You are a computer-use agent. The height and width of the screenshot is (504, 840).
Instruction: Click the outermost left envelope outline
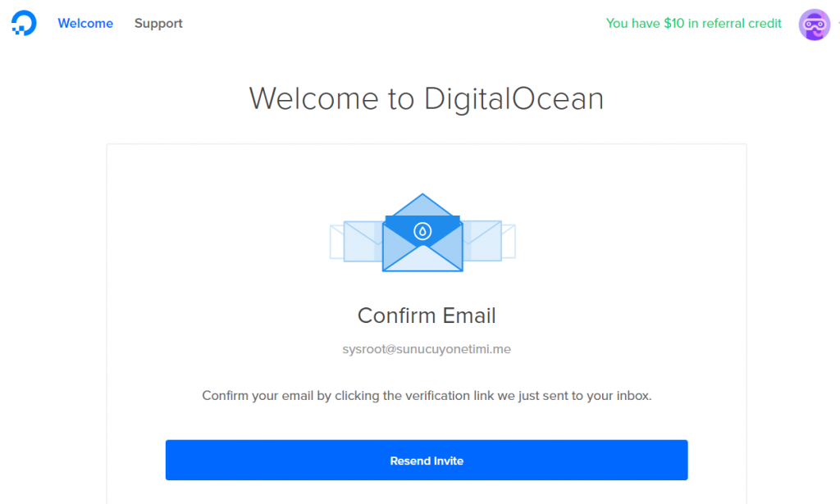pyautogui.click(x=336, y=242)
